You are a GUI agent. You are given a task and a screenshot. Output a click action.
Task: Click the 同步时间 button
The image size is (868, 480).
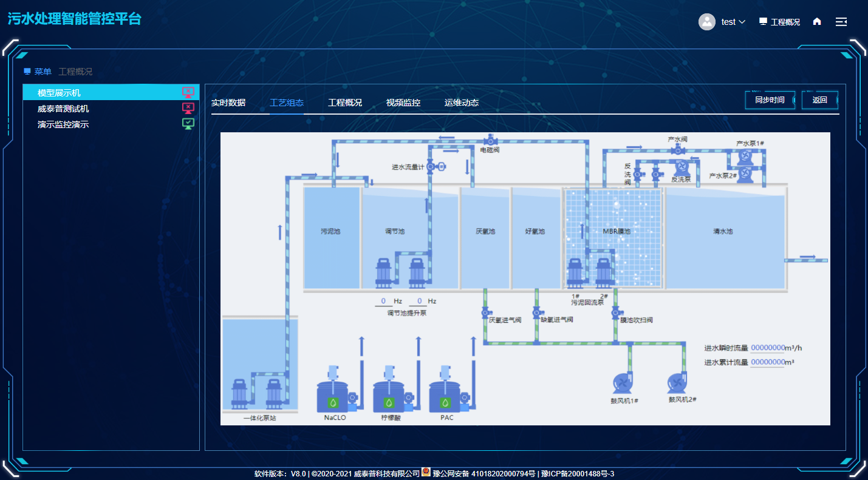pos(770,100)
